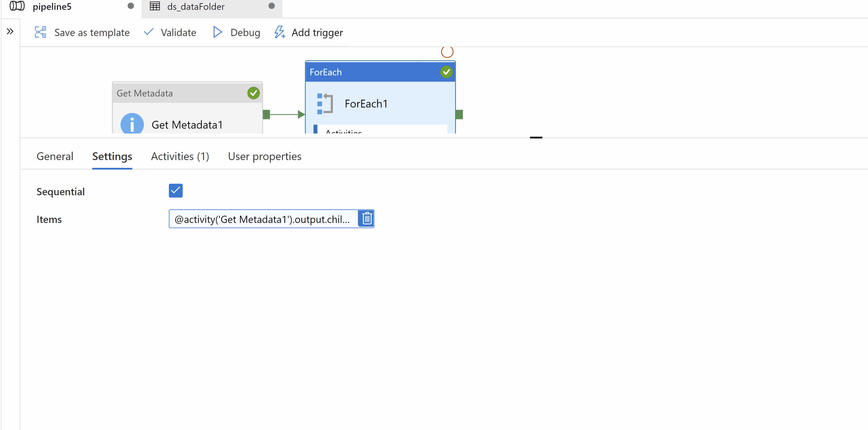Click the Save as template icon
Screen dimensions: 868x430
point(40,32)
